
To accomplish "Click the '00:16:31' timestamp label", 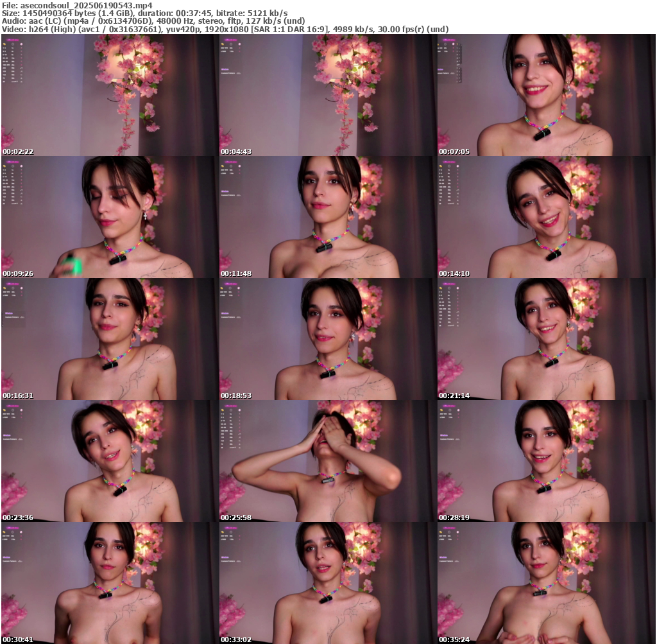I will [x=18, y=396].
